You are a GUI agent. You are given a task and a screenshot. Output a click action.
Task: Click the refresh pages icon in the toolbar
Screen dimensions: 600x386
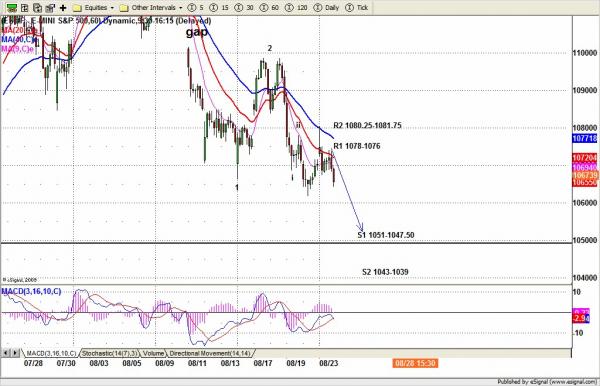pos(37,8)
